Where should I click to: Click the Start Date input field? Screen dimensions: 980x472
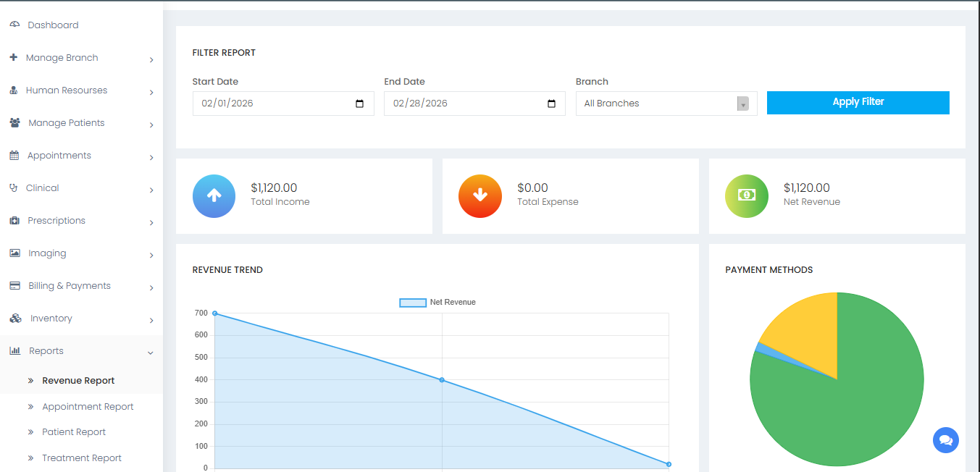283,104
